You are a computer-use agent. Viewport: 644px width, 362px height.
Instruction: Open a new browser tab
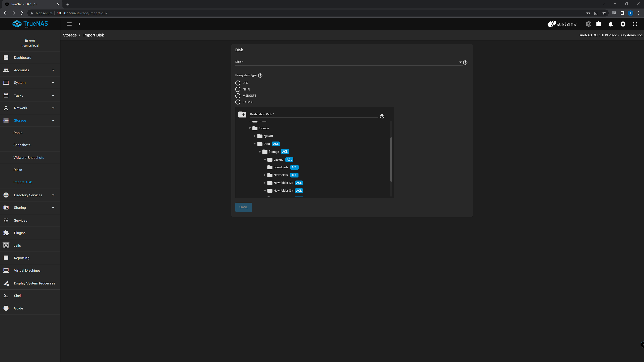68,4
